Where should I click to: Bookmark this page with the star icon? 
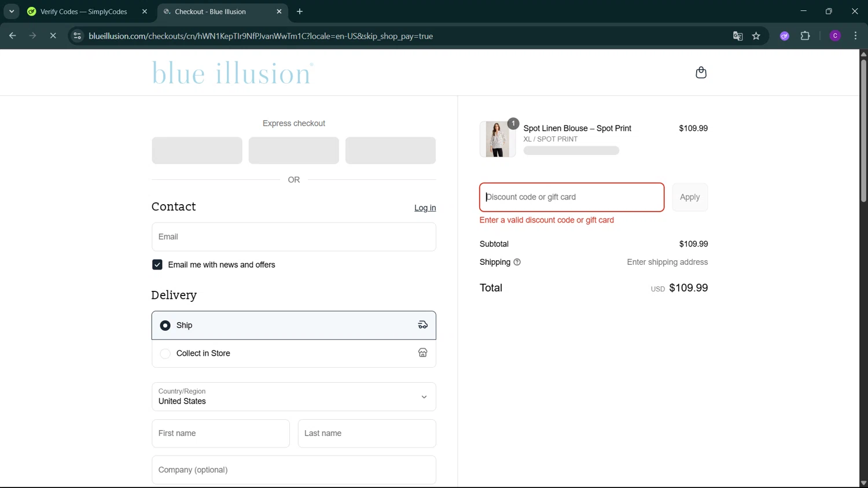756,36
